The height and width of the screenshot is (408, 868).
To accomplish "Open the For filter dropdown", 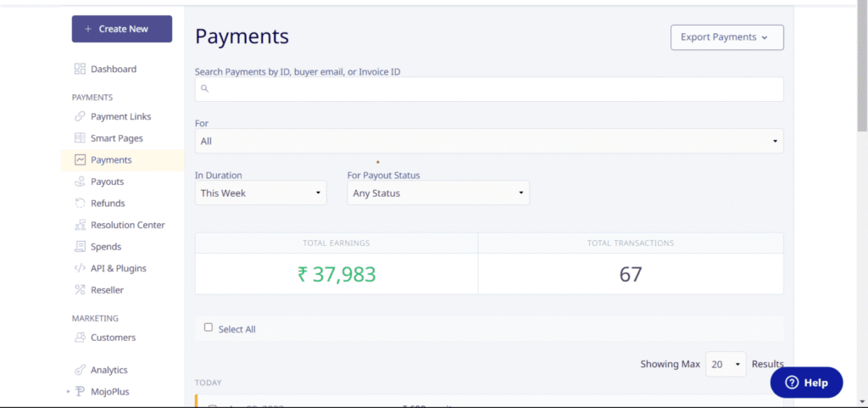I will click(x=488, y=141).
